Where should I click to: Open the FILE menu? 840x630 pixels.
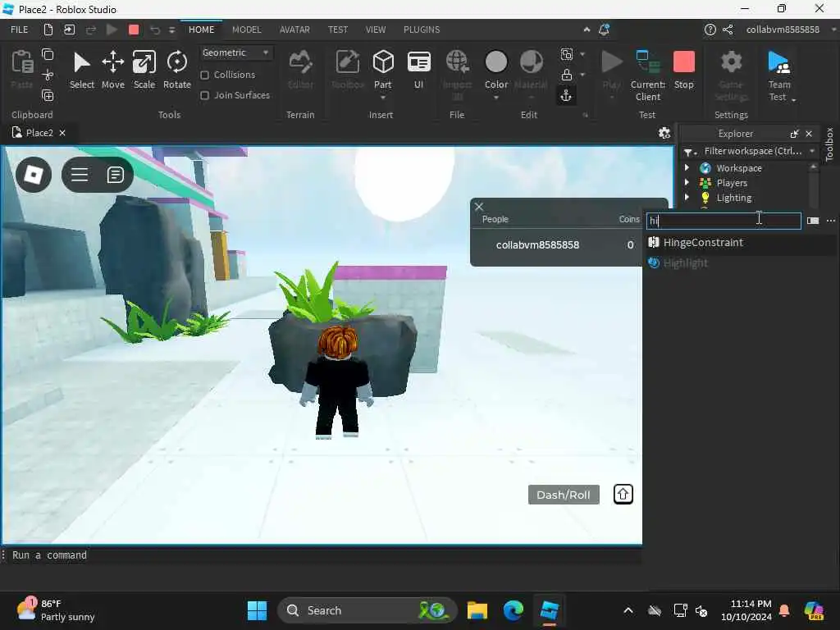coord(20,30)
